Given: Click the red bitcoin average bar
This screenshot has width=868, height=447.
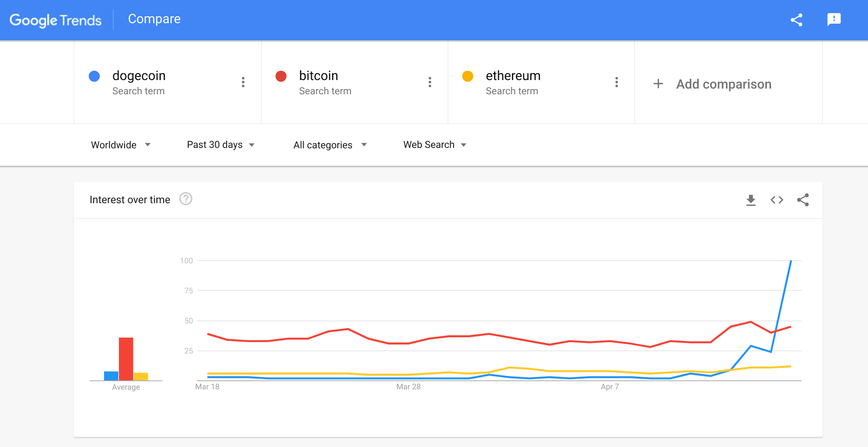Looking at the screenshot, I should pyautogui.click(x=126, y=358).
